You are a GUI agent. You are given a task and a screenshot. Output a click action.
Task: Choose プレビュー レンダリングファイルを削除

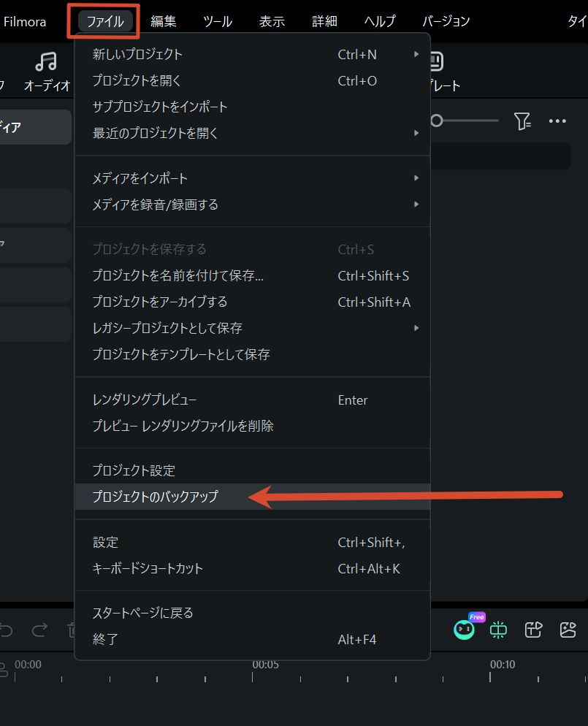tap(252, 426)
